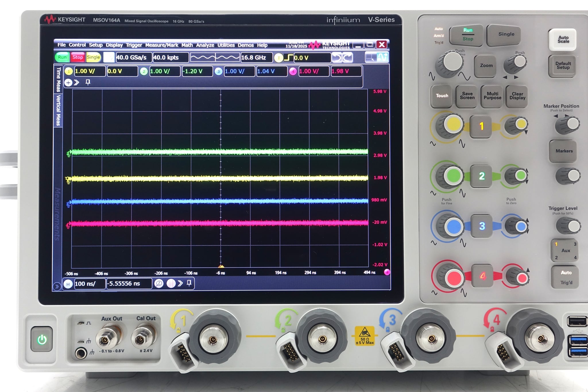The height and width of the screenshot is (392, 588).
Task: Click the green Run button on screen
Action: coord(62,57)
